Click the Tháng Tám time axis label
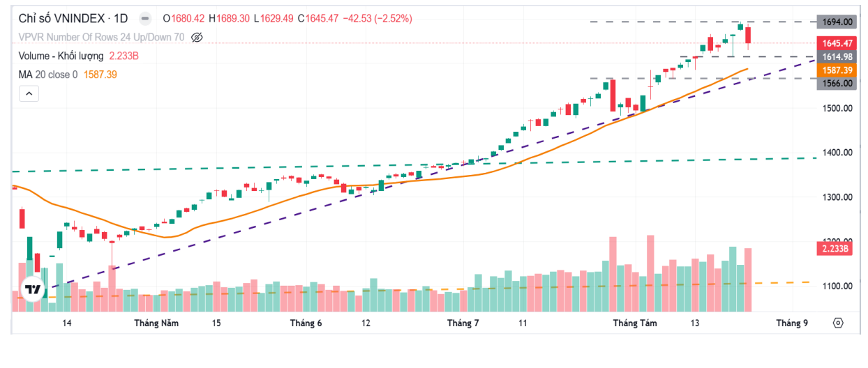The height and width of the screenshot is (368, 868). (635, 323)
